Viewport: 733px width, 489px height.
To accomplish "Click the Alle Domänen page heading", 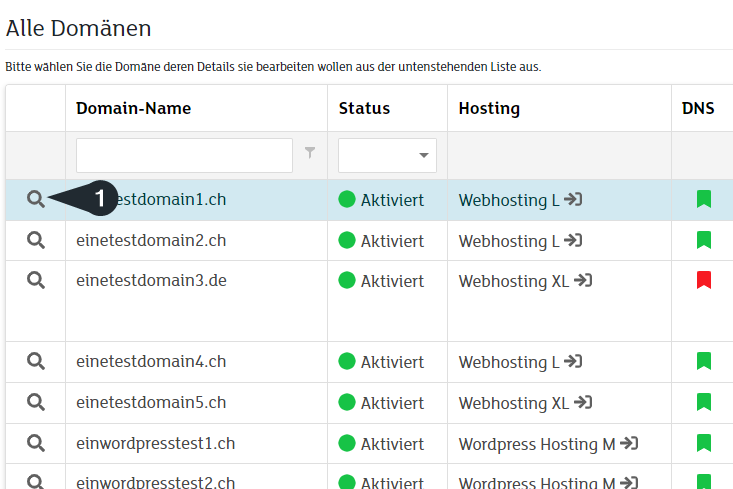I will [79, 28].
